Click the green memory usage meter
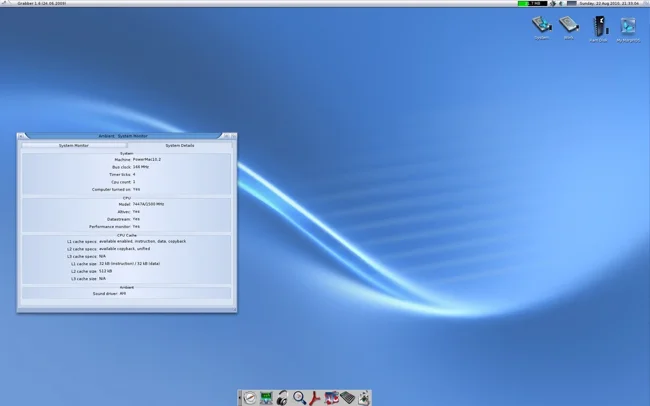The width and height of the screenshot is (650, 406). pos(530,4)
